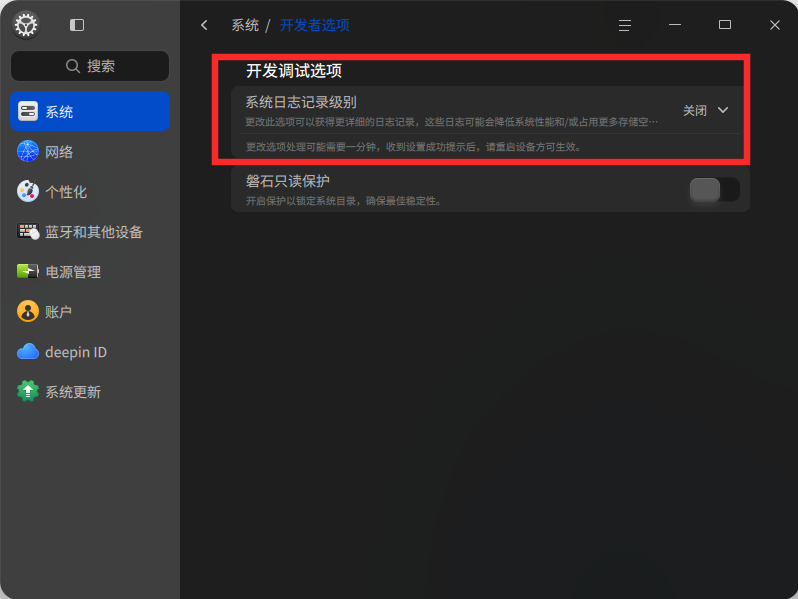Open 系统更新 settings
This screenshot has width=798, height=599.
90,391
